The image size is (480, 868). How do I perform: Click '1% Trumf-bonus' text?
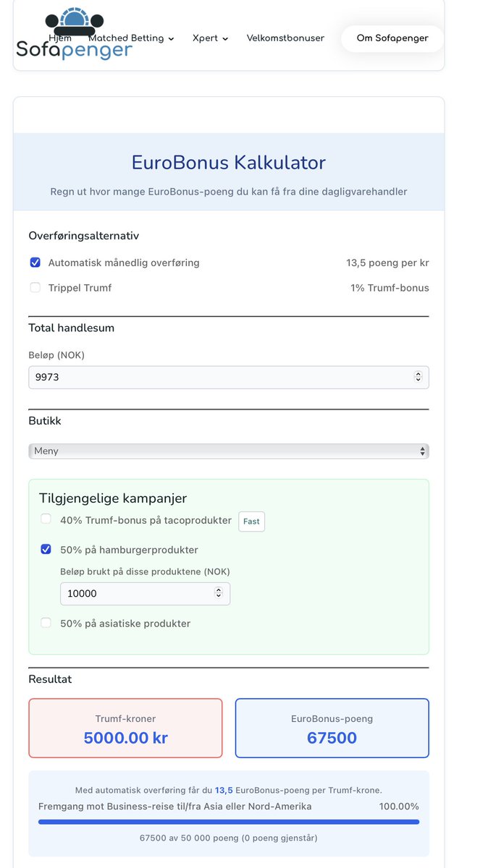point(390,288)
